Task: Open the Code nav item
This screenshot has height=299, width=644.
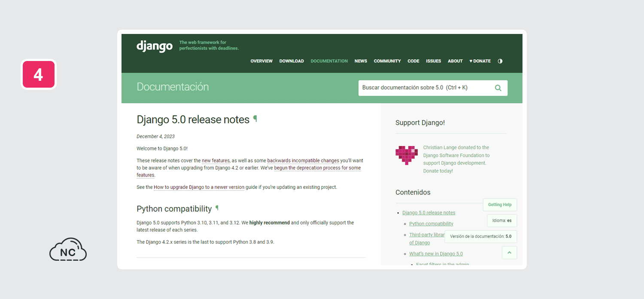Action: tap(413, 61)
